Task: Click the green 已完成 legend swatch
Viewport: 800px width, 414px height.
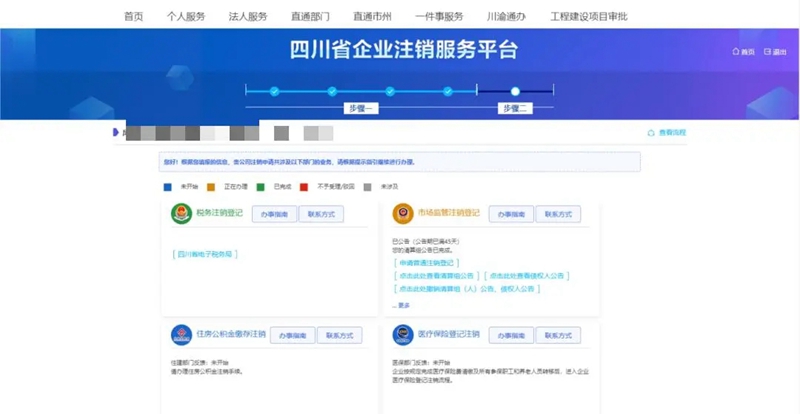Action: click(x=260, y=187)
